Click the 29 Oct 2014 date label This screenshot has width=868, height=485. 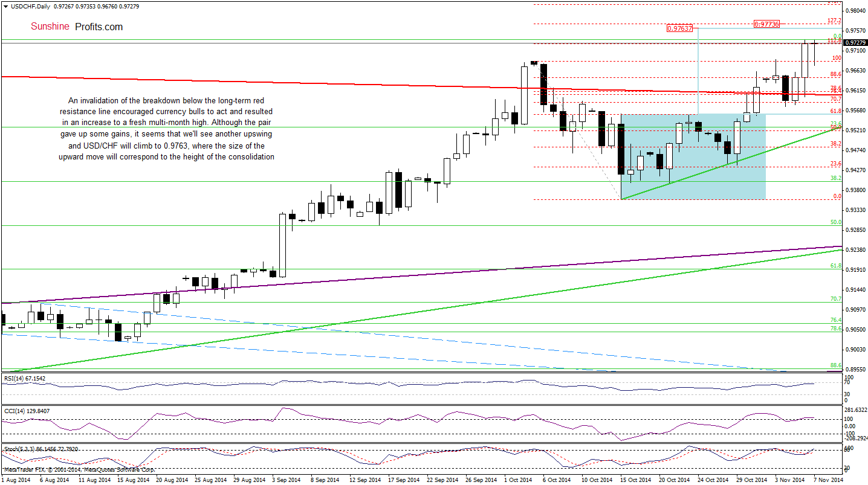tap(752, 480)
